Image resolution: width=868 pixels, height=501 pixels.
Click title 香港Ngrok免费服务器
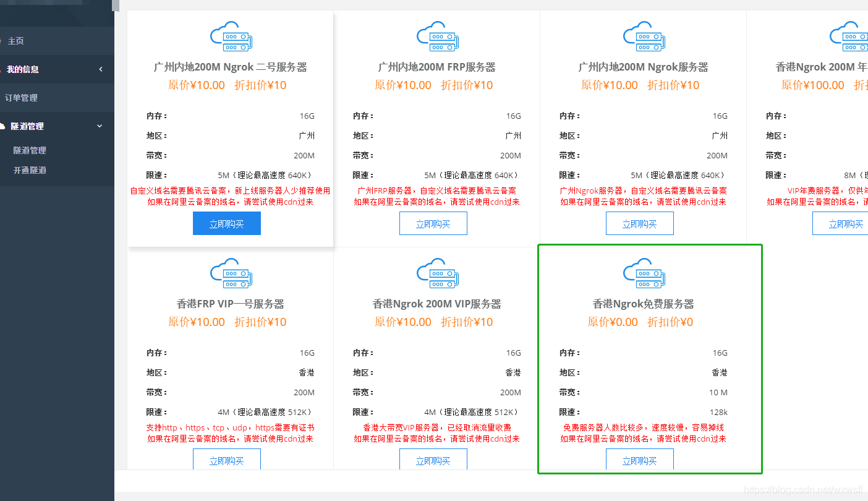644,304
